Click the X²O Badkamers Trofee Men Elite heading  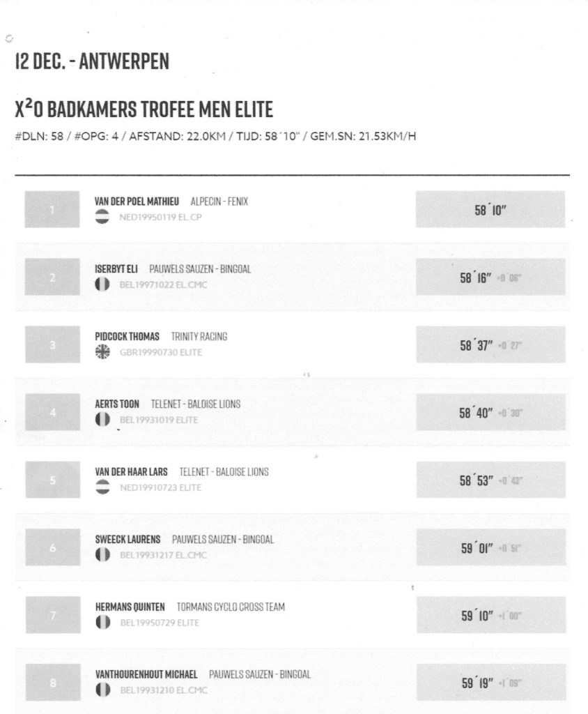(x=144, y=109)
